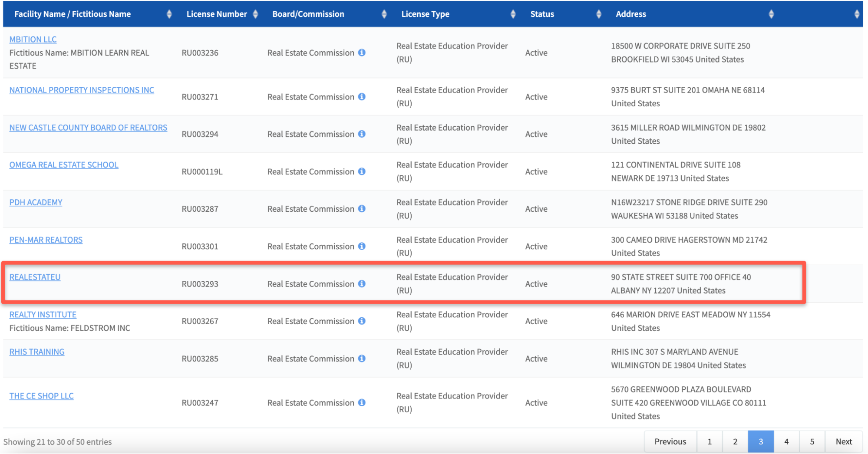Screen dimensions: 868x454
Task: Click the Facility Name / Fictitious Name header
Action: (x=73, y=14)
